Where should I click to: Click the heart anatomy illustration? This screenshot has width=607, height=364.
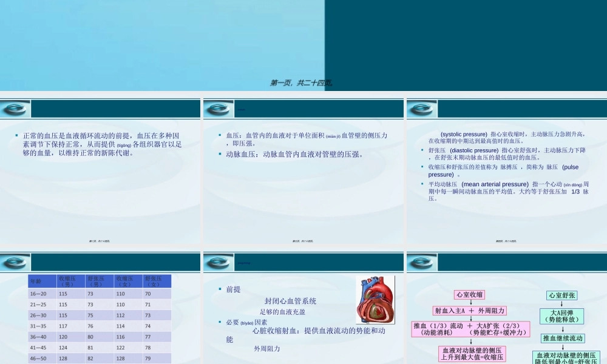pos(376,299)
